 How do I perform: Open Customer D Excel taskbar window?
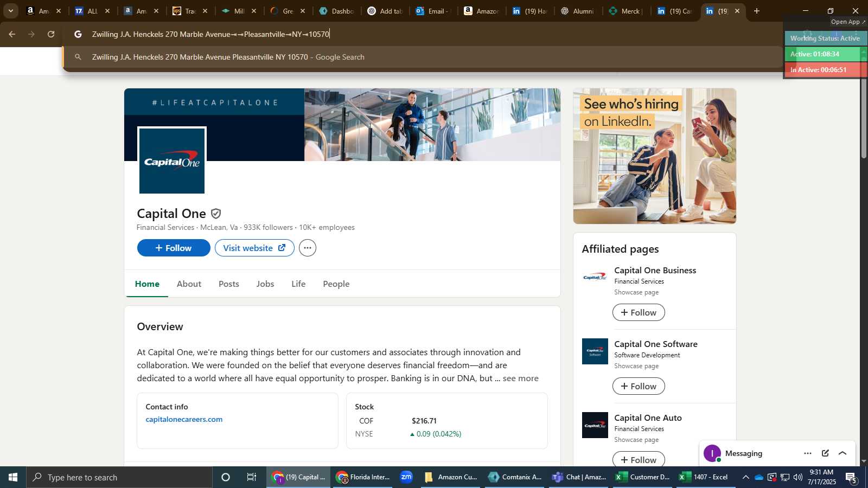[x=643, y=477]
